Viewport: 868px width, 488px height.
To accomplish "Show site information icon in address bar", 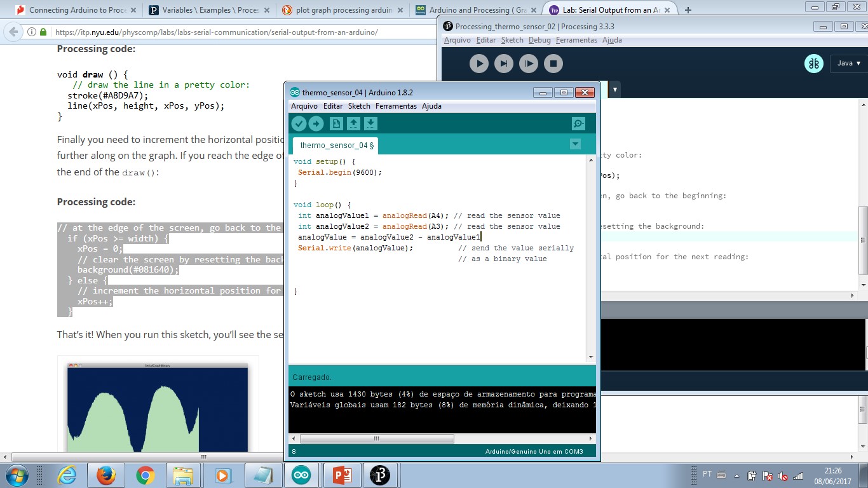I will [32, 32].
